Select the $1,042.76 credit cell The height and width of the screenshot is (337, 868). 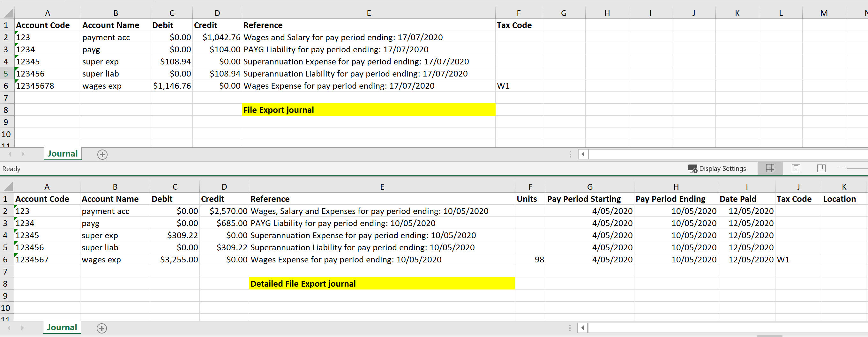pos(217,37)
